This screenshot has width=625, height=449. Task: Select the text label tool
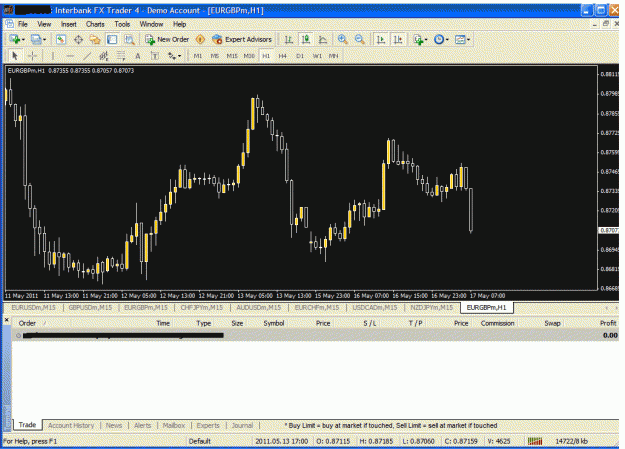coord(155,56)
